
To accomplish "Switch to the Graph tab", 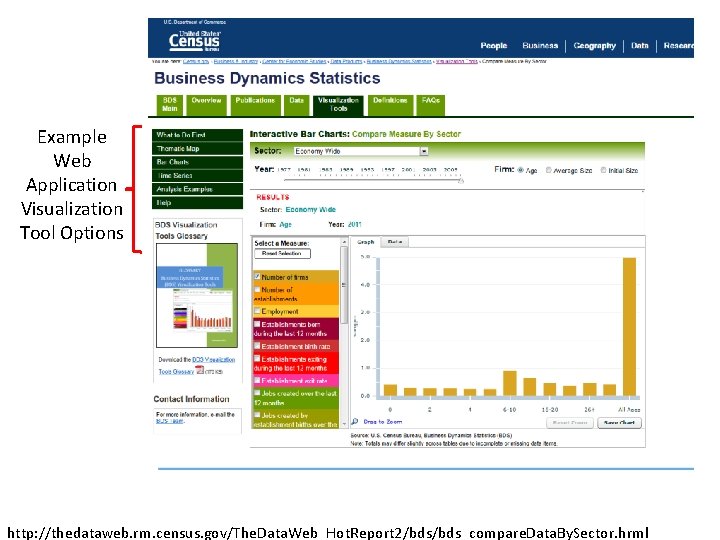I will [366, 242].
